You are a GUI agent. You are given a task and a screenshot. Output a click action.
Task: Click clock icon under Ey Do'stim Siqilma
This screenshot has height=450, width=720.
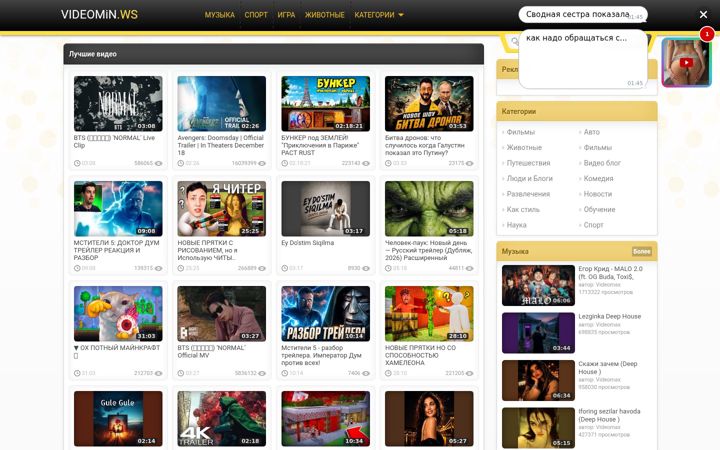(284, 268)
